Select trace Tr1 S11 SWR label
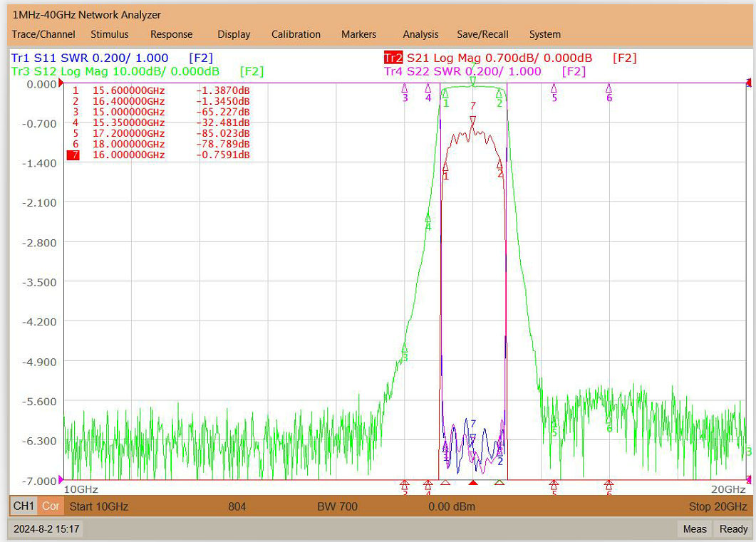 90,58
